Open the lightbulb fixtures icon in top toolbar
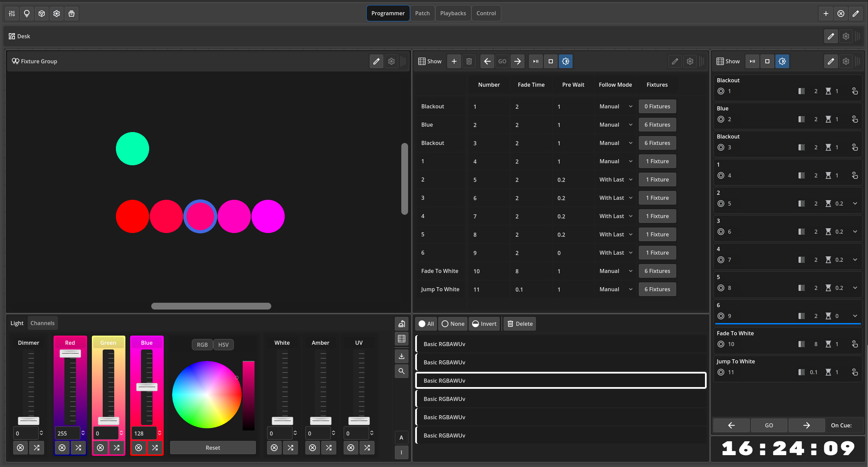Image resolution: width=868 pixels, height=467 pixels. pyautogui.click(x=26, y=13)
